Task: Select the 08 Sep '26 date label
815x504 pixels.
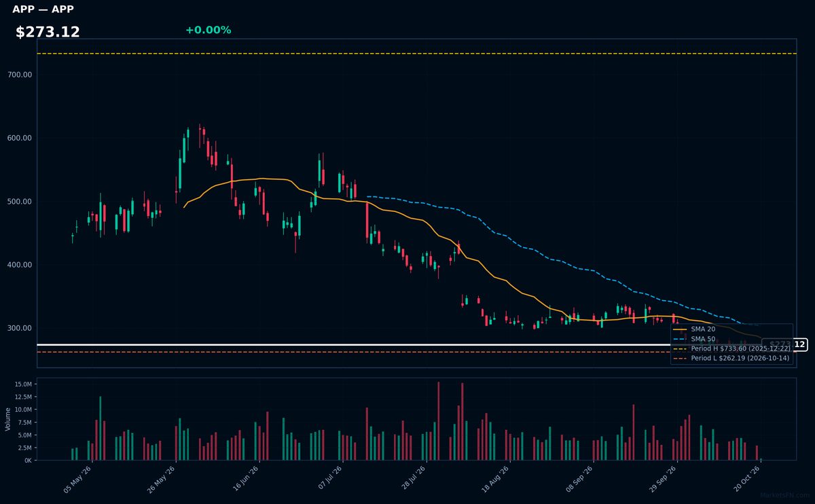Action: coord(580,480)
